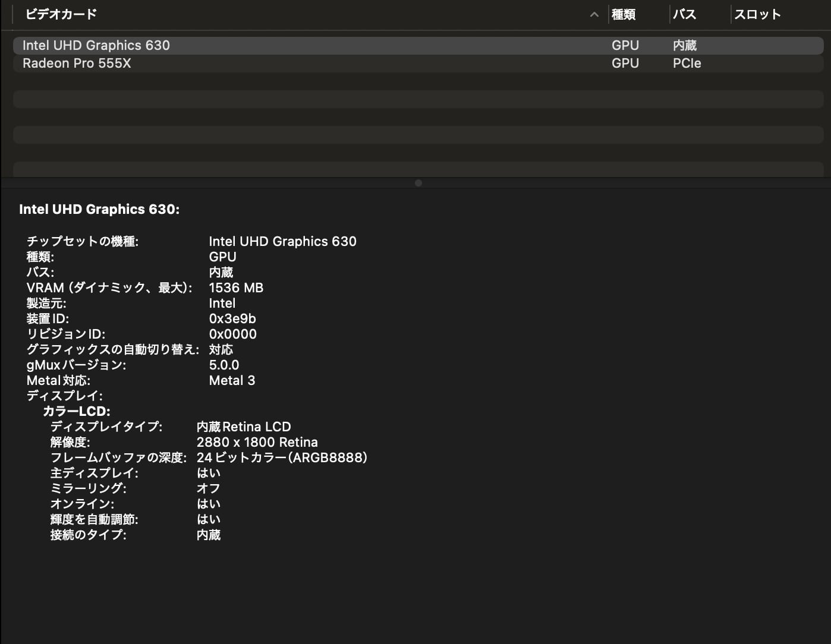The height and width of the screenshot is (644, 831).
Task: Select the Intel UHD Graphics 630 row
Action: pyautogui.click(x=96, y=45)
